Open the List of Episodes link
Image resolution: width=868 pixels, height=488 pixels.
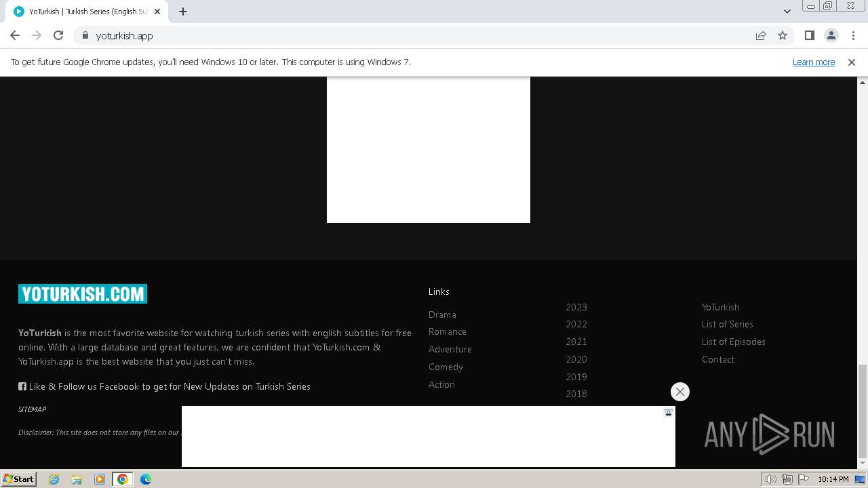click(734, 342)
